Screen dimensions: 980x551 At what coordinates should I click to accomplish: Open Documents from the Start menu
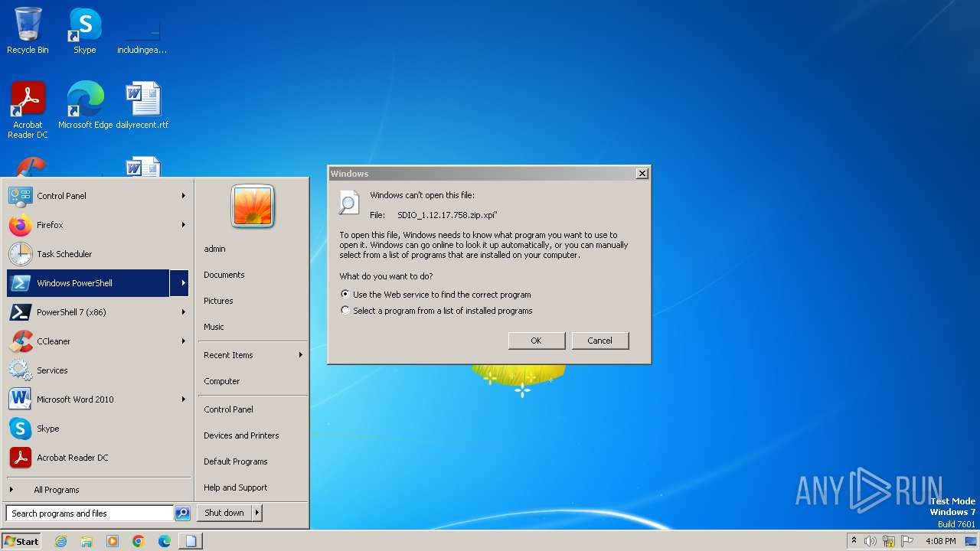(253, 275)
